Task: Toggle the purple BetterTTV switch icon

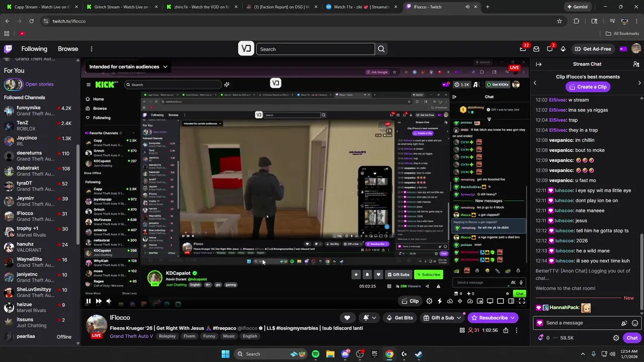Action: coord(623,49)
